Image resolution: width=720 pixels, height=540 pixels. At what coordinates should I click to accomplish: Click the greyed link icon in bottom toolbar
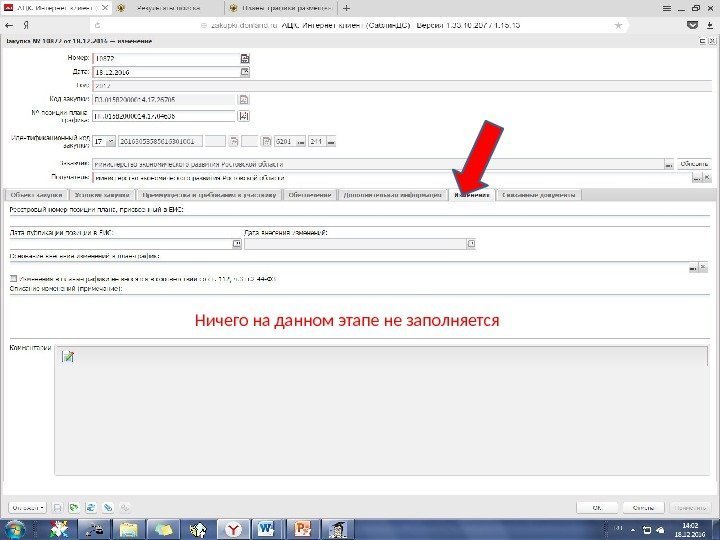coord(124,508)
